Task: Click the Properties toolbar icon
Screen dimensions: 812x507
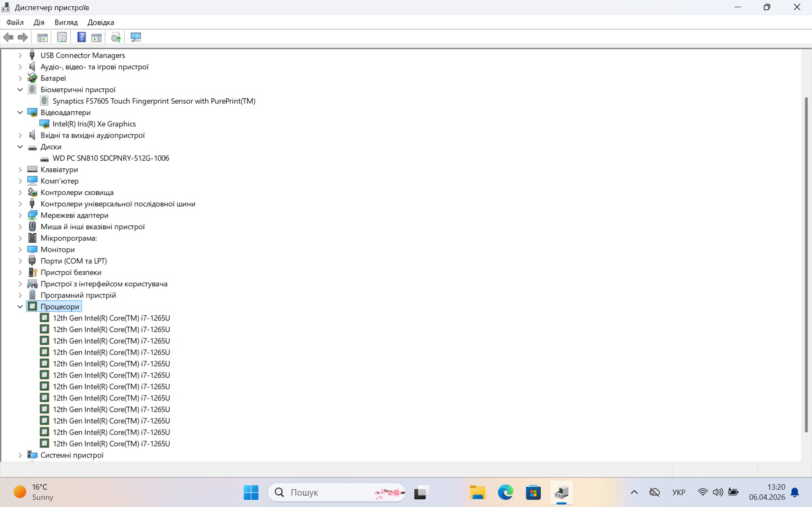Action: click(x=62, y=37)
